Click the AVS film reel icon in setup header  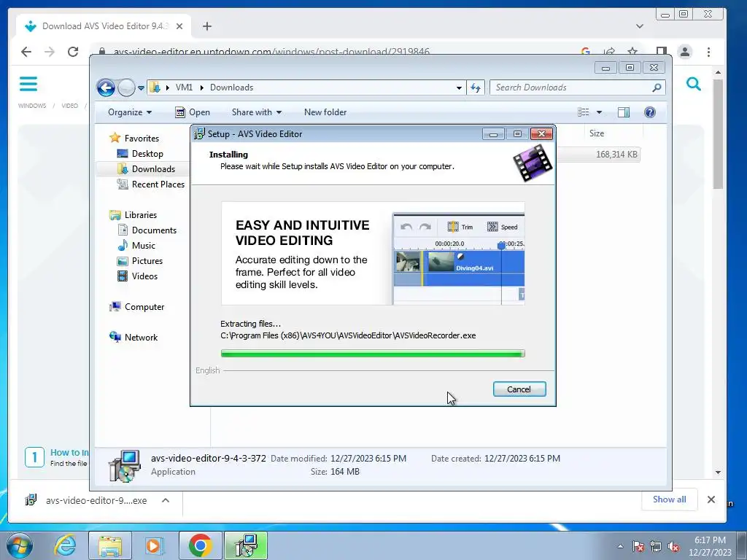[x=533, y=163]
